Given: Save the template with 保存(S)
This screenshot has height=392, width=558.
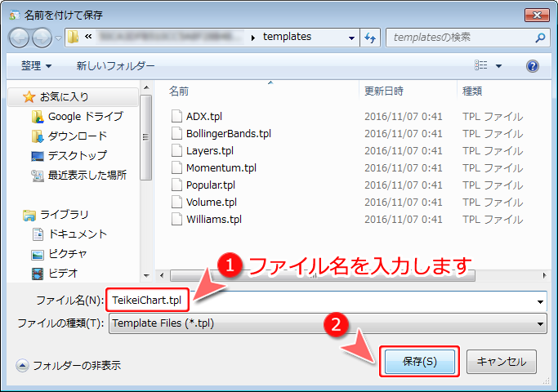Looking at the screenshot, I should (x=420, y=362).
